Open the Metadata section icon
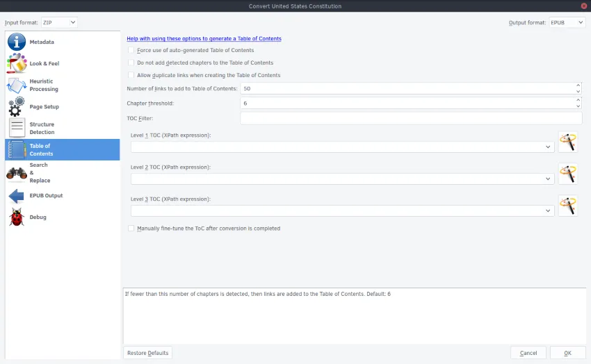Image resolution: width=591 pixels, height=364 pixels. [x=16, y=42]
